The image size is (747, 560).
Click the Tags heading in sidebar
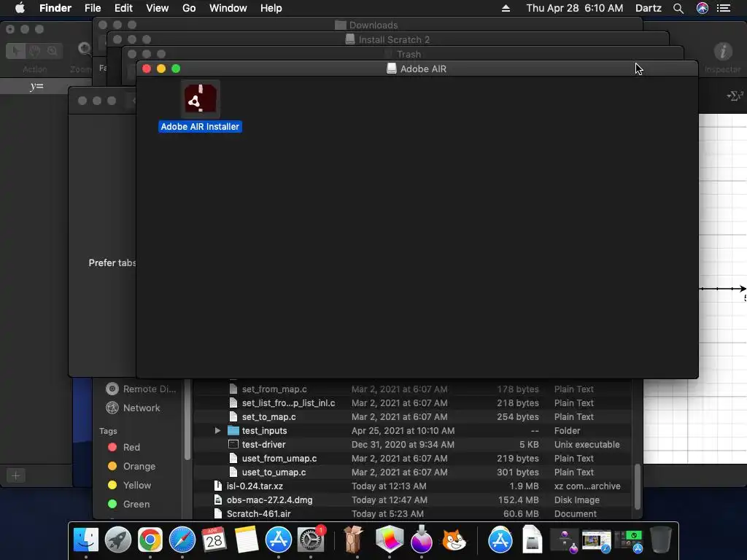[108, 431]
